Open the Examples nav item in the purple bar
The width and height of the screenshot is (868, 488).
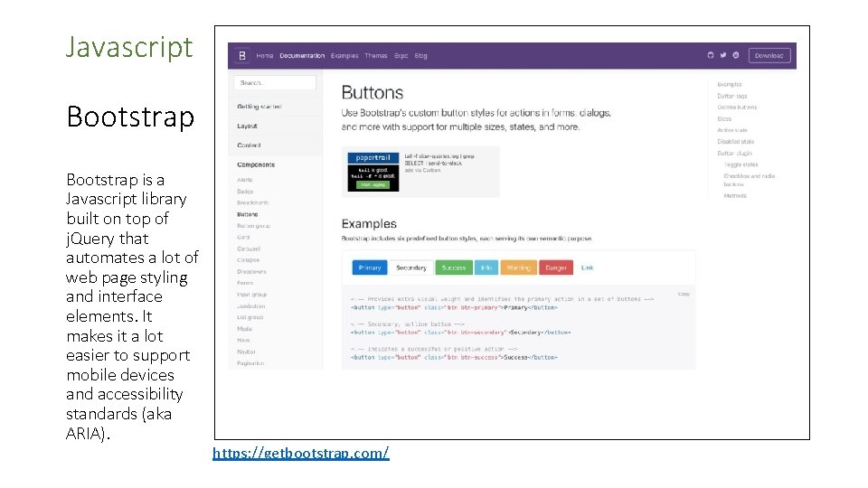pyautogui.click(x=344, y=56)
